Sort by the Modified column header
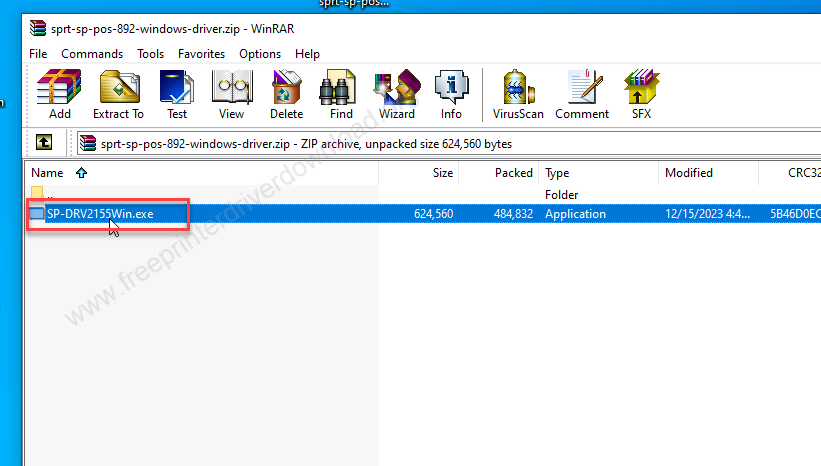Image resolution: width=821 pixels, height=466 pixels. (x=708, y=173)
